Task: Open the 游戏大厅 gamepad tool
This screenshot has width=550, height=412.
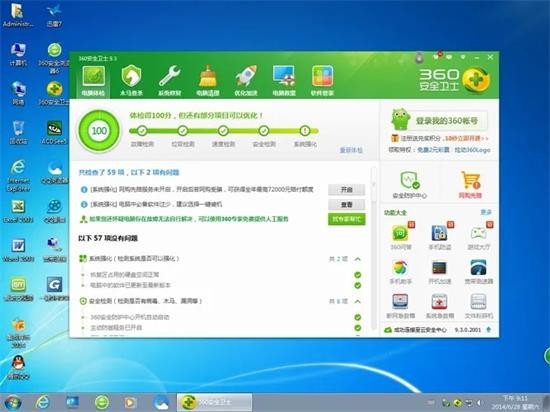Action: tap(479, 236)
